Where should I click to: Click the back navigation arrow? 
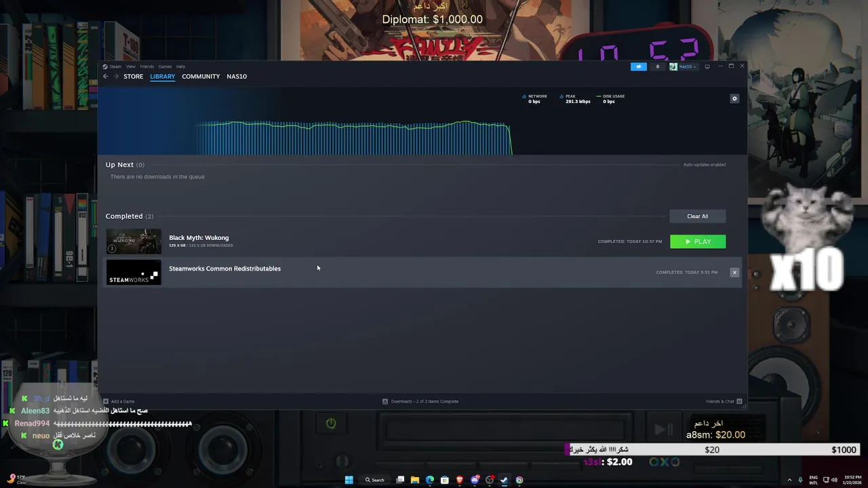106,77
